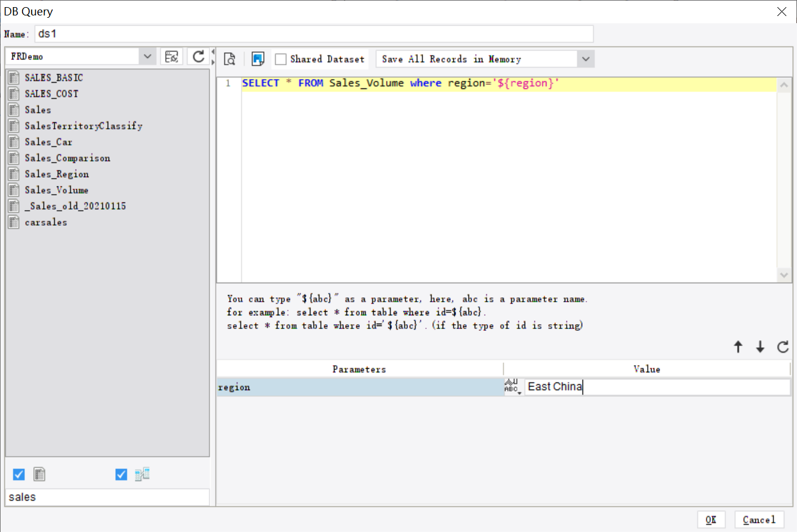
Task: Select the _Sales_old_20210115 table
Action: tap(75, 206)
